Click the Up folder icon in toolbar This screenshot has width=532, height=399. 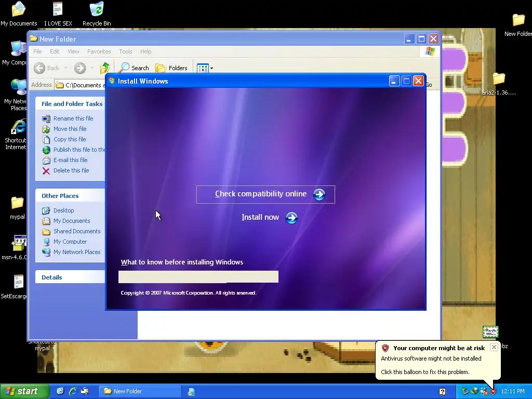[105, 68]
